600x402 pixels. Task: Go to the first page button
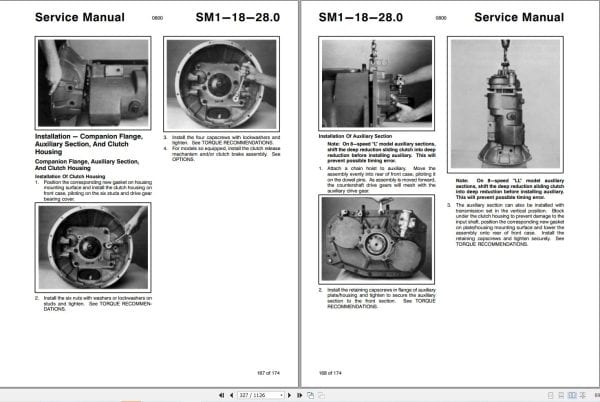tap(222, 395)
